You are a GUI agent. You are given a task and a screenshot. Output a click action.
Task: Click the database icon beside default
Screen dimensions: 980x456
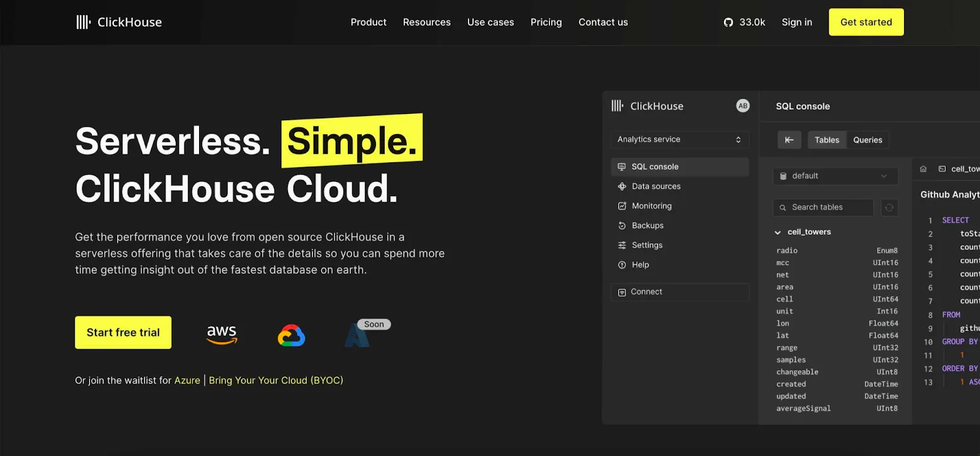pyautogui.click(x=783, y=176)
